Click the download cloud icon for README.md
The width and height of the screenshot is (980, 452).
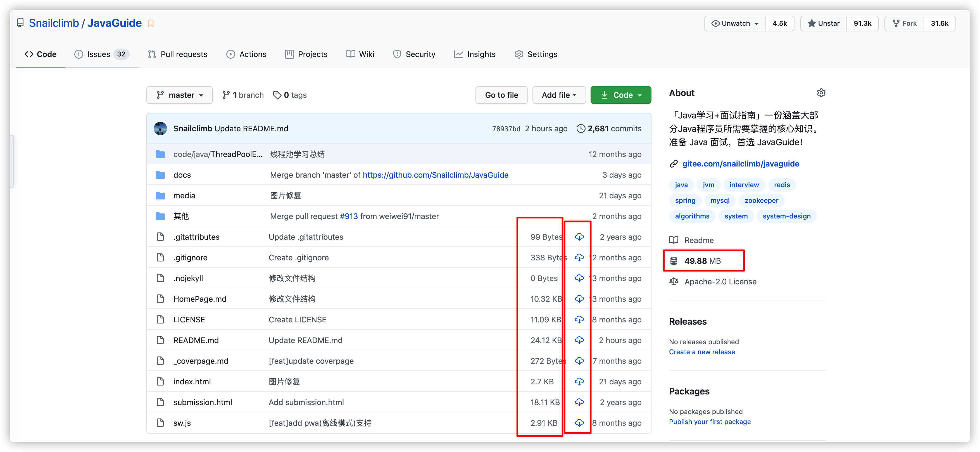pyautogui.click(x=579, y=340)
